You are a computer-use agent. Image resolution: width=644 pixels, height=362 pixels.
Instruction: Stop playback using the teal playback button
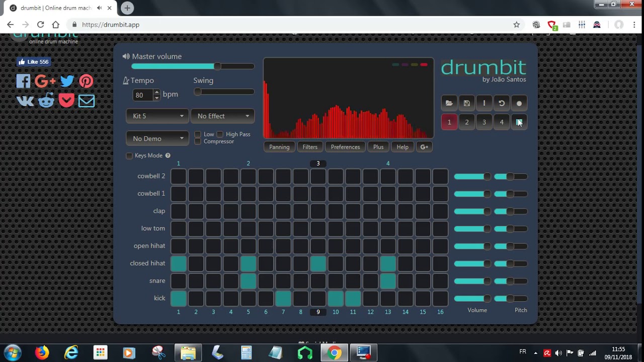[519, 122]
